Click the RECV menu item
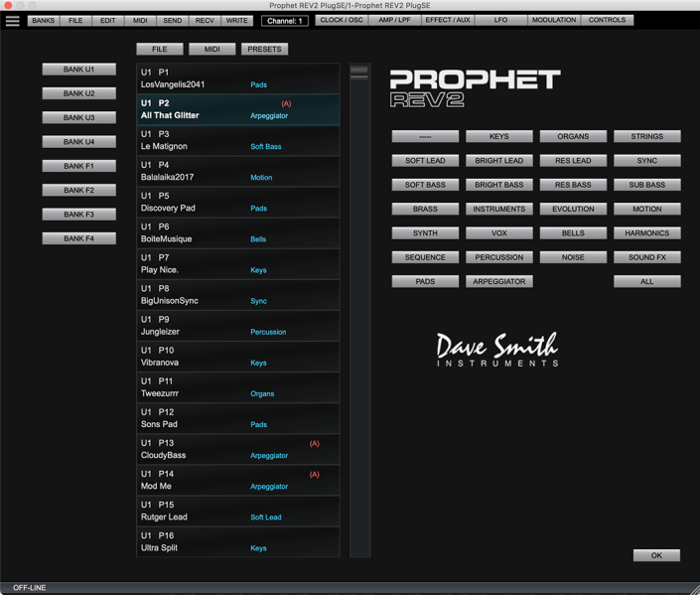The width and height of the screenshot is (700, 596). pyautogui.click(x=205, y=21)
